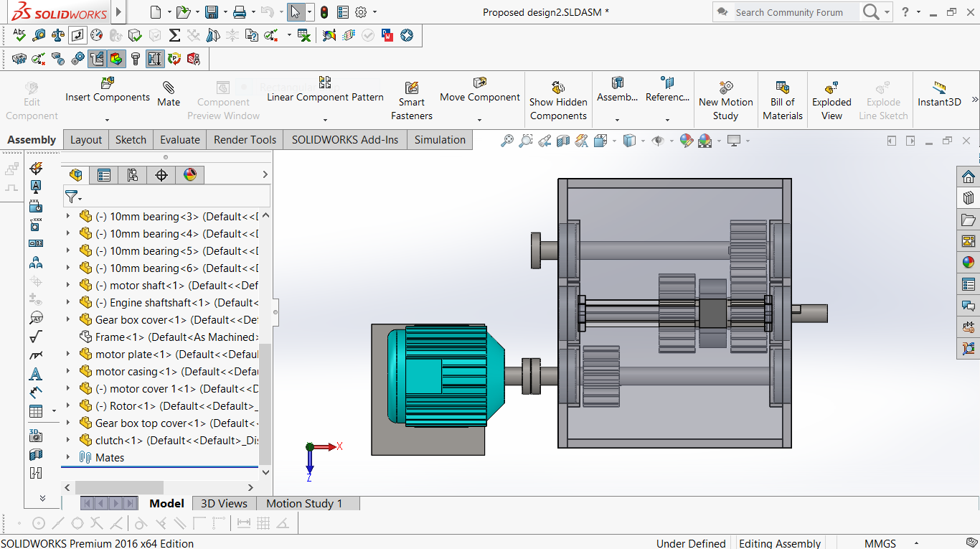Open the Linear Component Pattern dropdown
This screenshot has height=549, width=980.
325,120
